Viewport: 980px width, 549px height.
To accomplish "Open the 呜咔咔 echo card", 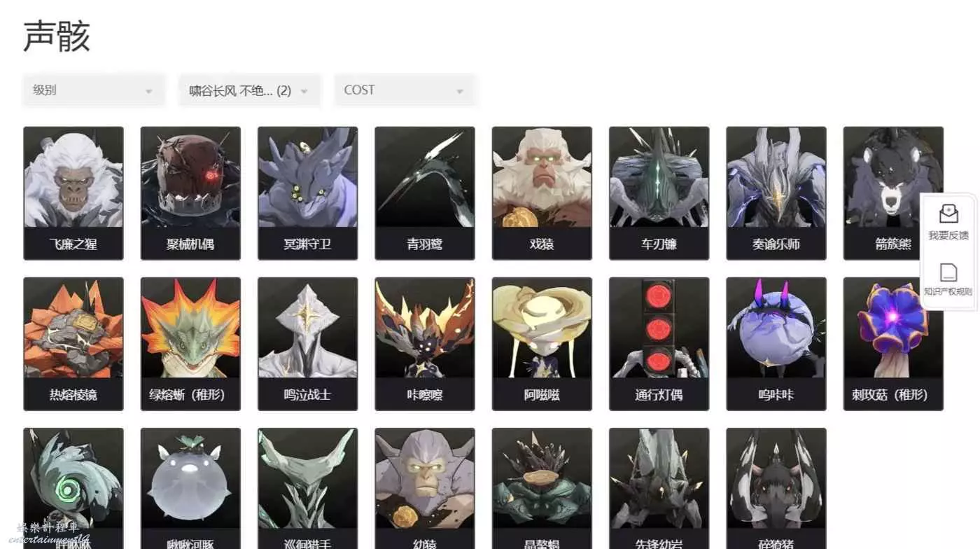I will tap(776, 344).
